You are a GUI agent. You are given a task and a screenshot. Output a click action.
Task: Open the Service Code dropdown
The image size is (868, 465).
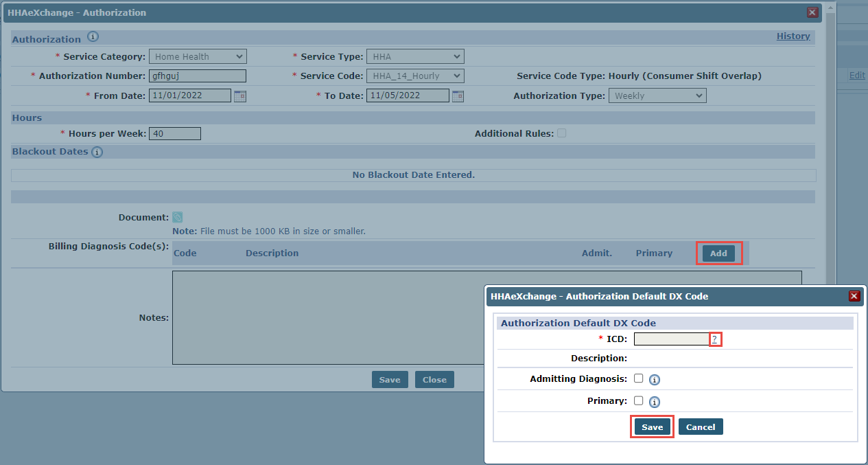[415, 76]
